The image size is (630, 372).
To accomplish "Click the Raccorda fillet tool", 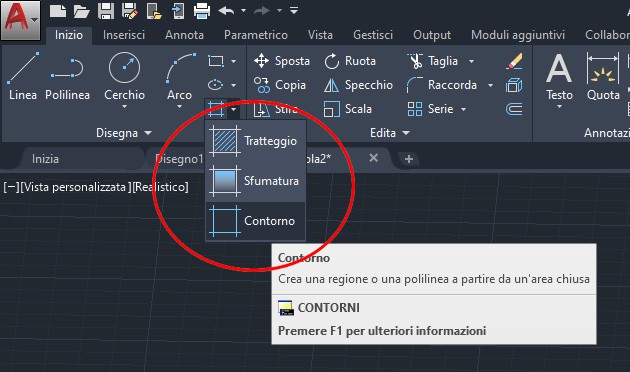I will pos(442,85).
